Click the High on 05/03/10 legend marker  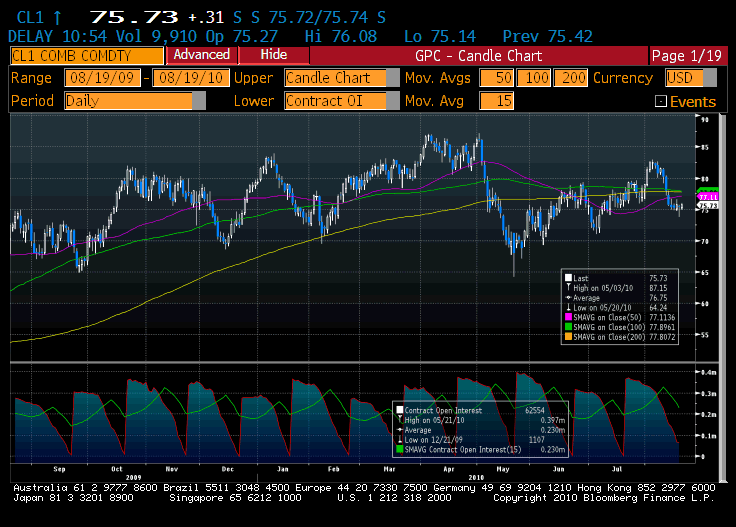(x=569, y=288)
